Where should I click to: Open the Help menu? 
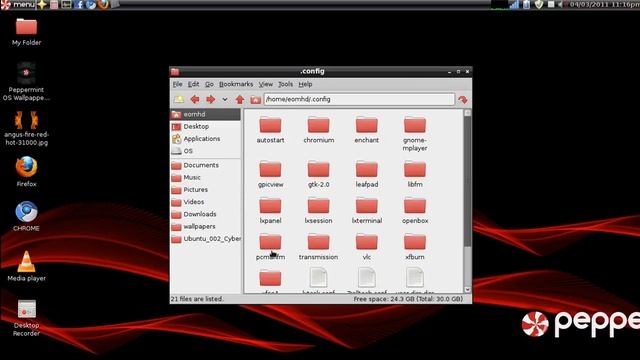point(305,84)
